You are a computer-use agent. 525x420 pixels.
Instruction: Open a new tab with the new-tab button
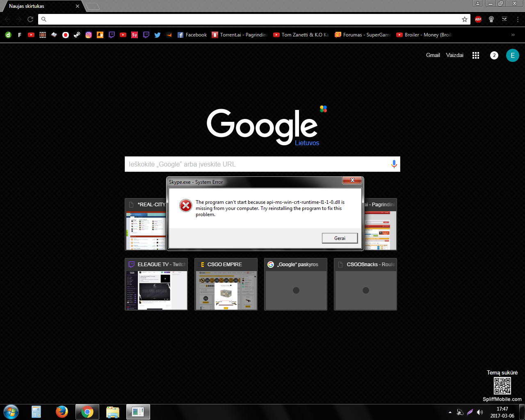coord(93,6)
